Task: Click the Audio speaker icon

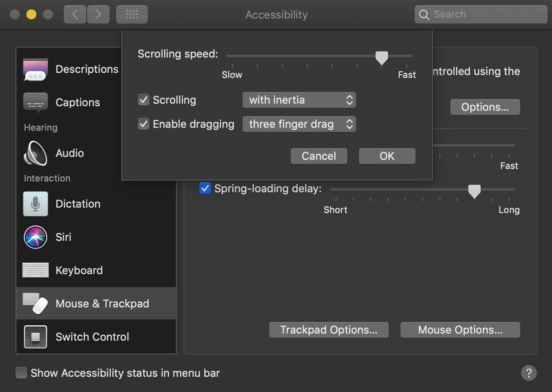Action: [x=35, y=153]
